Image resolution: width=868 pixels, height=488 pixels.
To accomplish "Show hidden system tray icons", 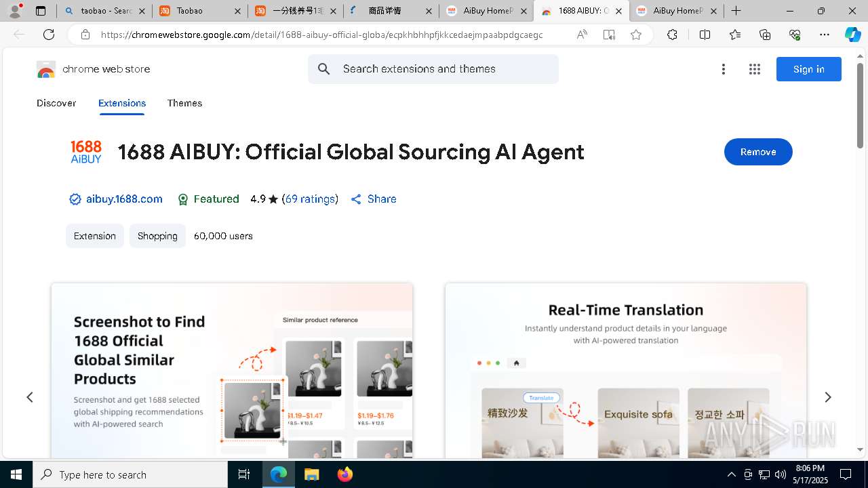I will coord(731,474).
